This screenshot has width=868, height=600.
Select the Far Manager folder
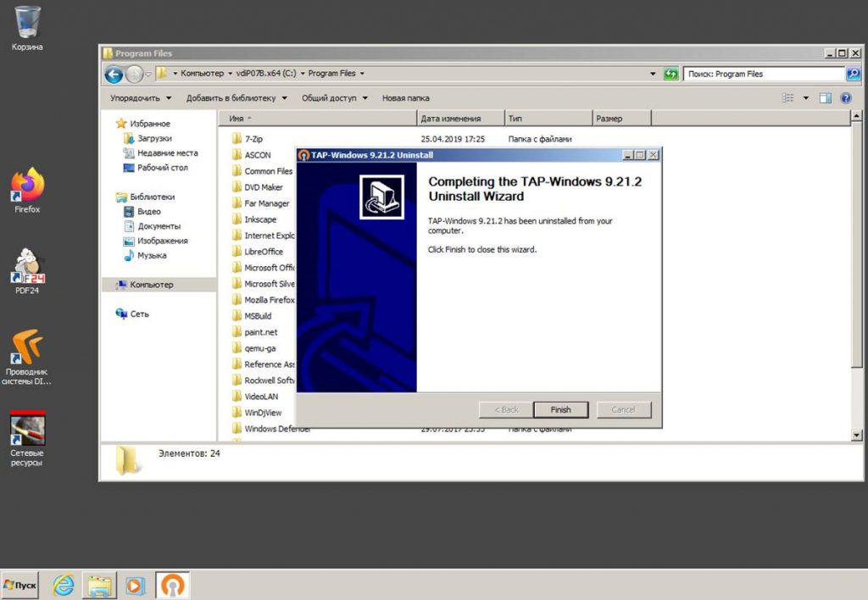coord(261,203)
